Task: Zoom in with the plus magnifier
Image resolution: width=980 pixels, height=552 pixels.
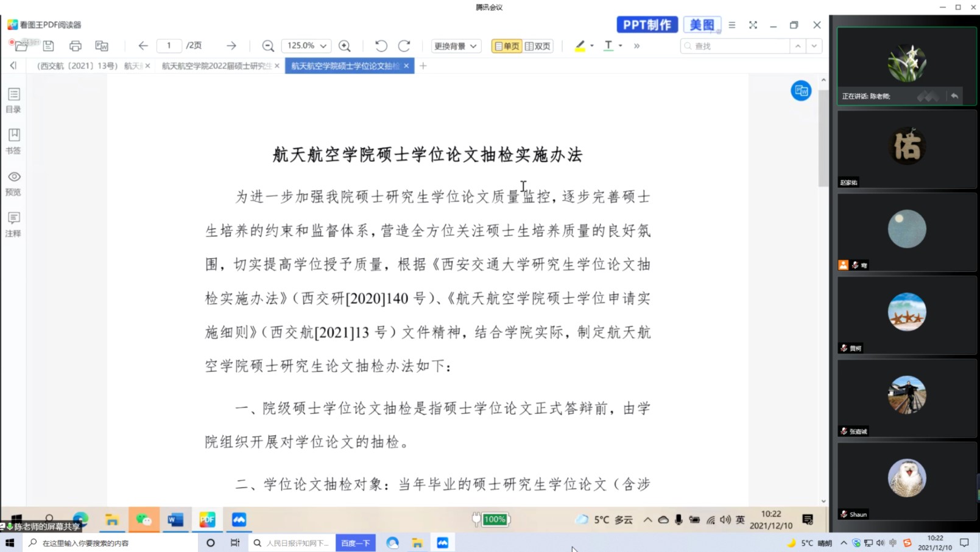Action: 345,46
